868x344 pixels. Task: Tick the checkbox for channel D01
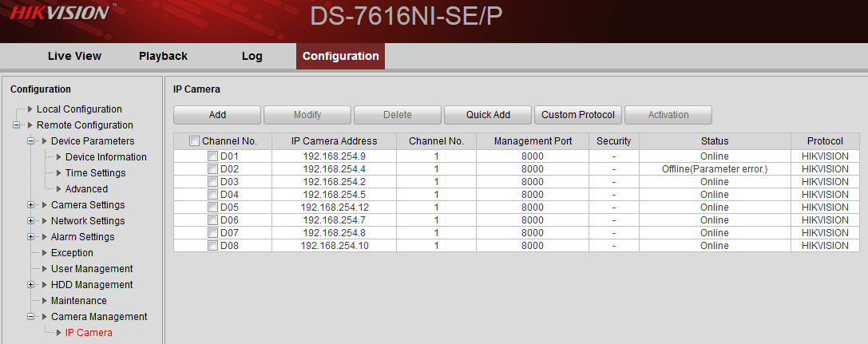click(x=212, y=156)
